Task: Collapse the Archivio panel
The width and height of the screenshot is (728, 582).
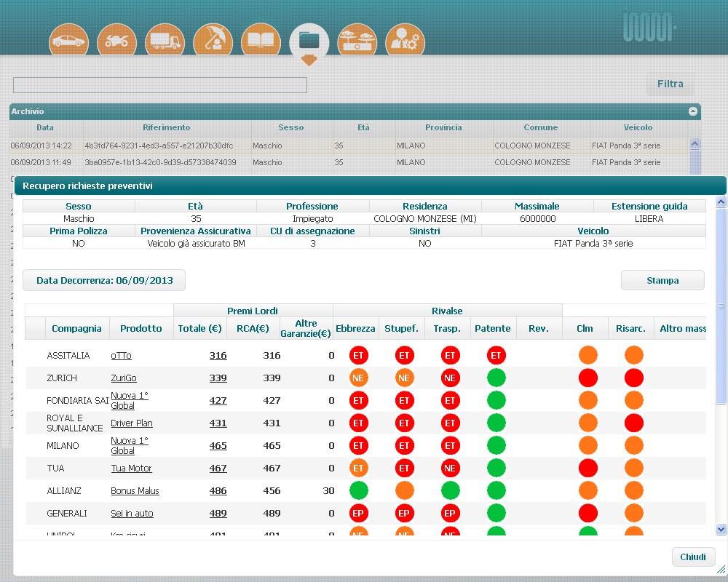Action: tap(693, 111)
